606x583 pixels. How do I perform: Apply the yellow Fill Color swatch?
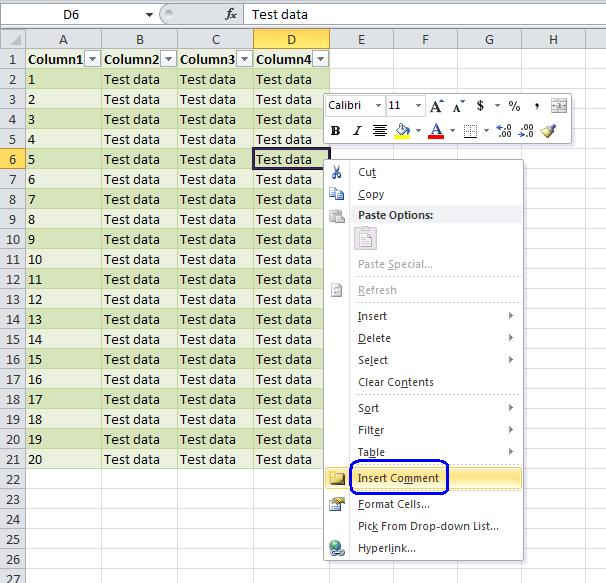[x=402, y=130]
